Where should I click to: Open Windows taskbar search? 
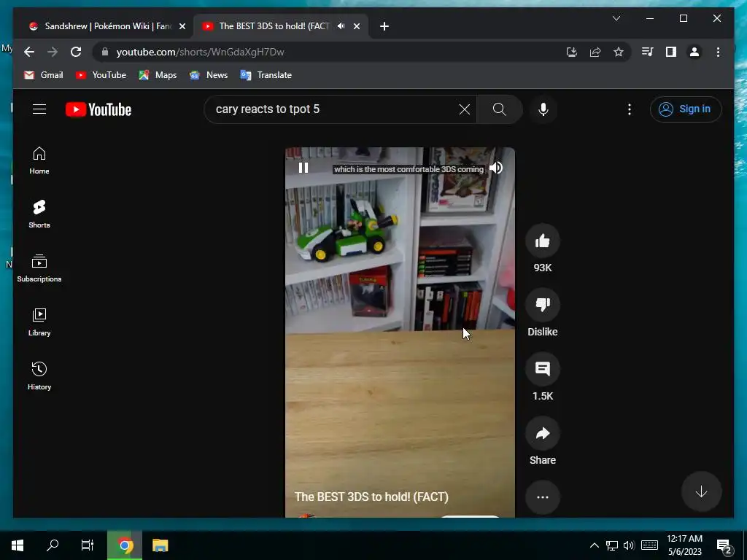tap(53, 545)
